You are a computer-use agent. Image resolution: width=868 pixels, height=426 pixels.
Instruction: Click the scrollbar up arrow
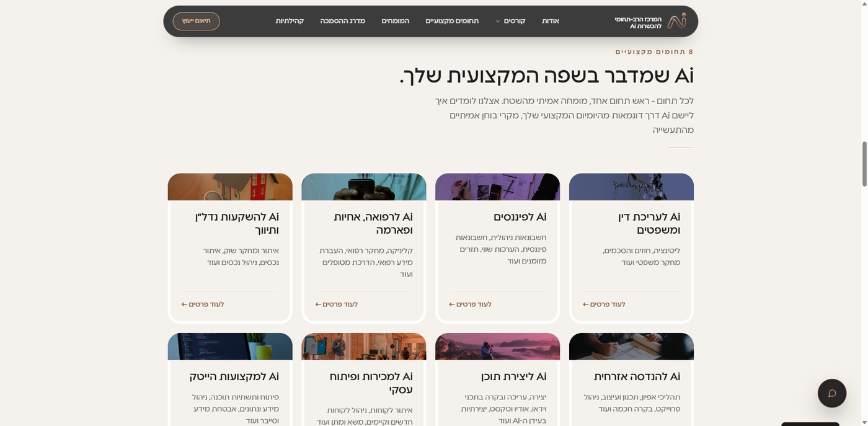pos(864,4)
